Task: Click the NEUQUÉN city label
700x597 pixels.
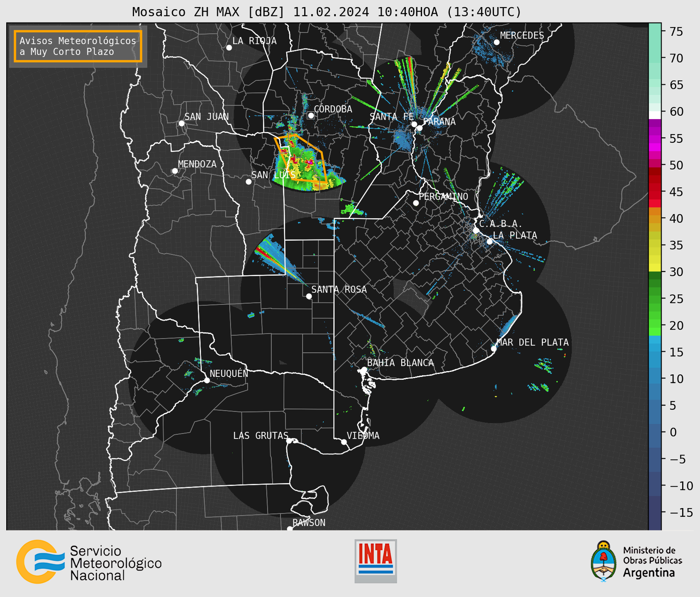Action: (229, 373)
